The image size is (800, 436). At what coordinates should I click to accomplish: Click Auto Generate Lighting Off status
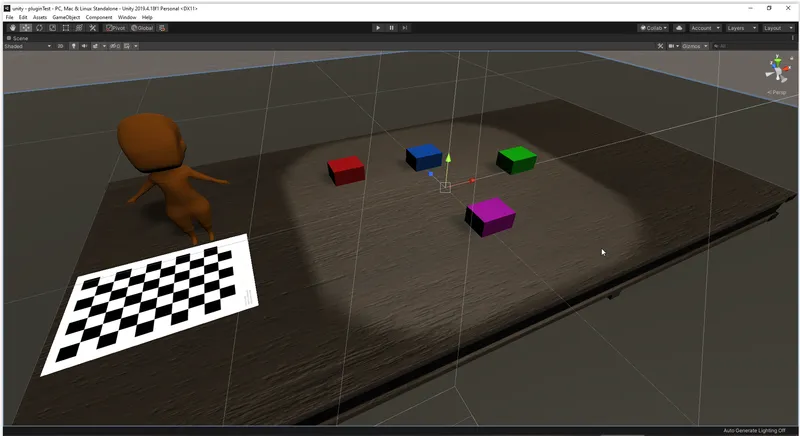(x=755, y=431)
